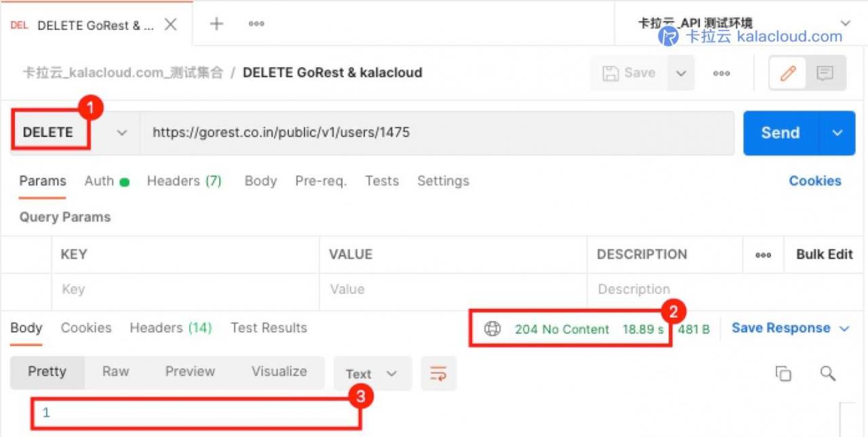Click Bulk Edit
868x437 pixels.
825,254
